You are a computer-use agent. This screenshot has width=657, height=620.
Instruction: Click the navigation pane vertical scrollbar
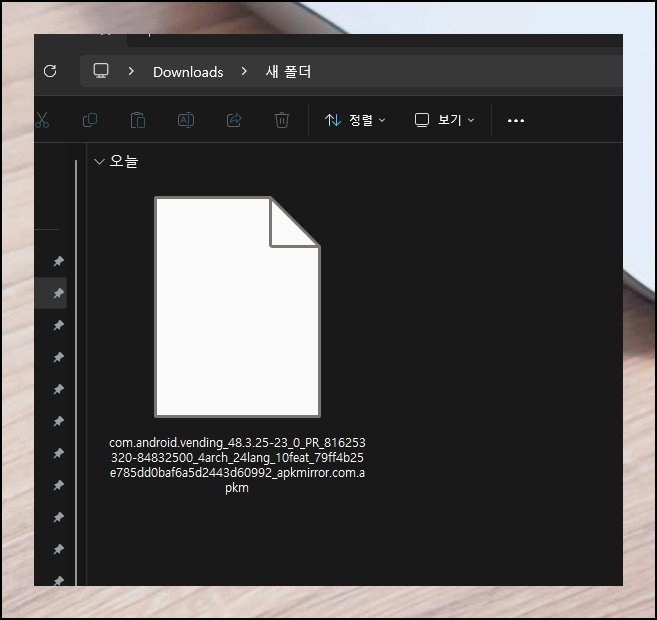(x=76, y=372)
